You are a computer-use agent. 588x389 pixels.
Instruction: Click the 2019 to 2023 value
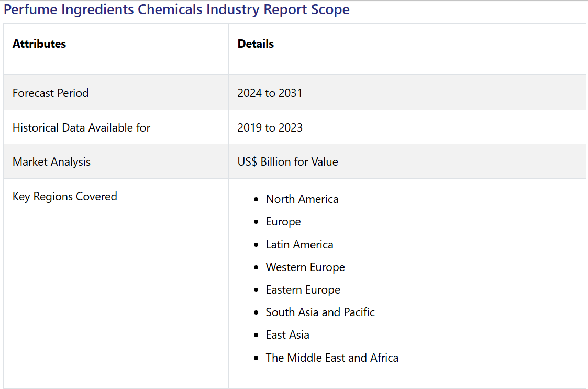(270, 127)
